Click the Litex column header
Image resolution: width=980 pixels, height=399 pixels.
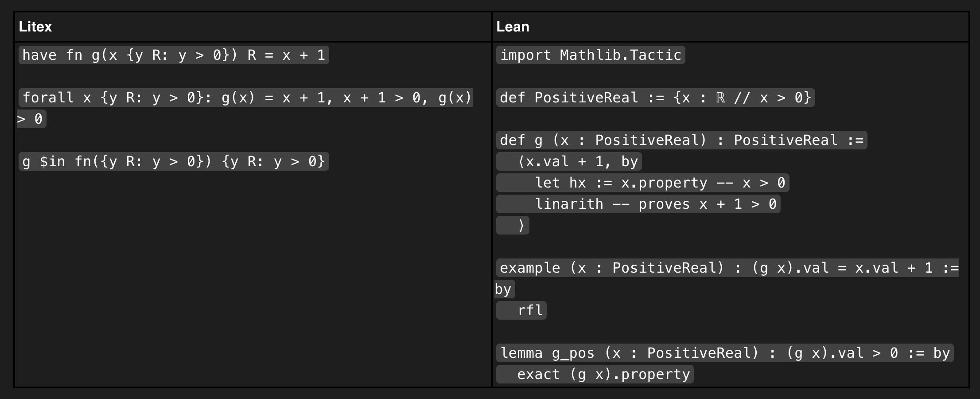coord(35,27)
